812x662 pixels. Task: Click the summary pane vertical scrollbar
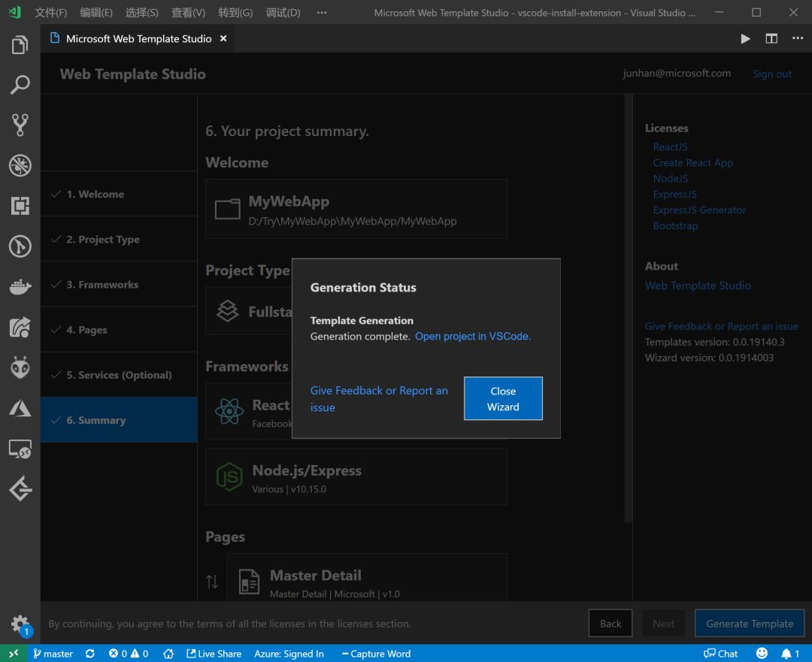628,308
